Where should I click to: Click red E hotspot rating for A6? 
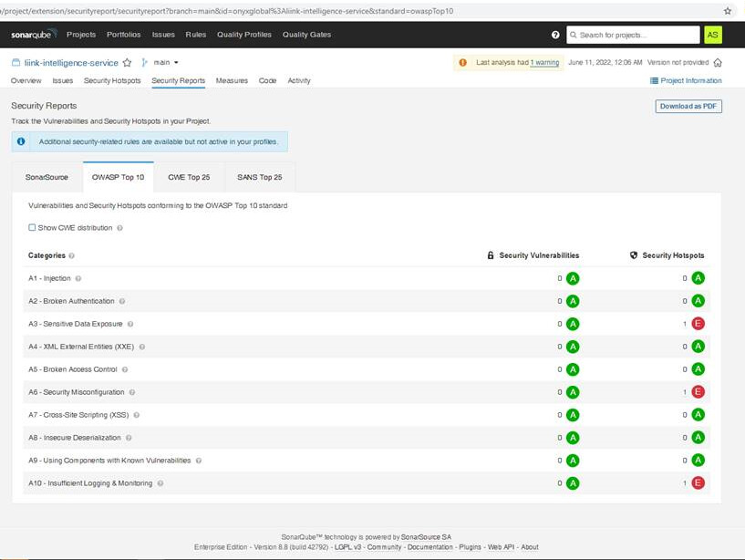(x=698, y=392)
